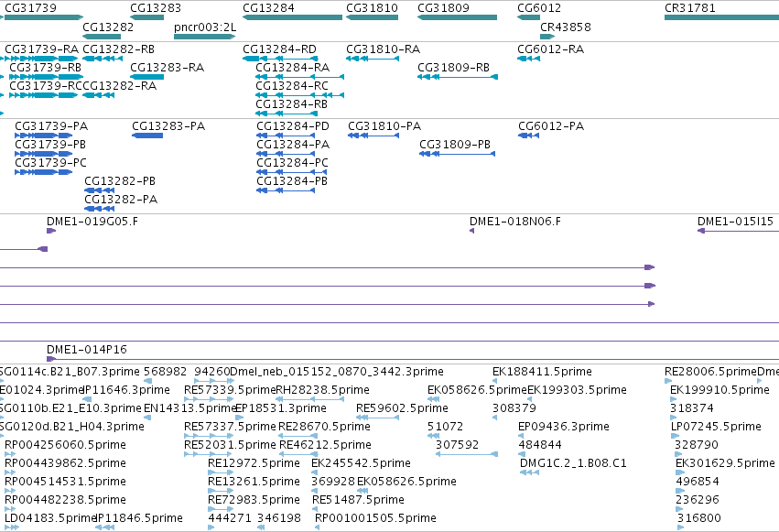Click transcript CG31809-RB
779x532 pixels.
click(x=458, y=77)
